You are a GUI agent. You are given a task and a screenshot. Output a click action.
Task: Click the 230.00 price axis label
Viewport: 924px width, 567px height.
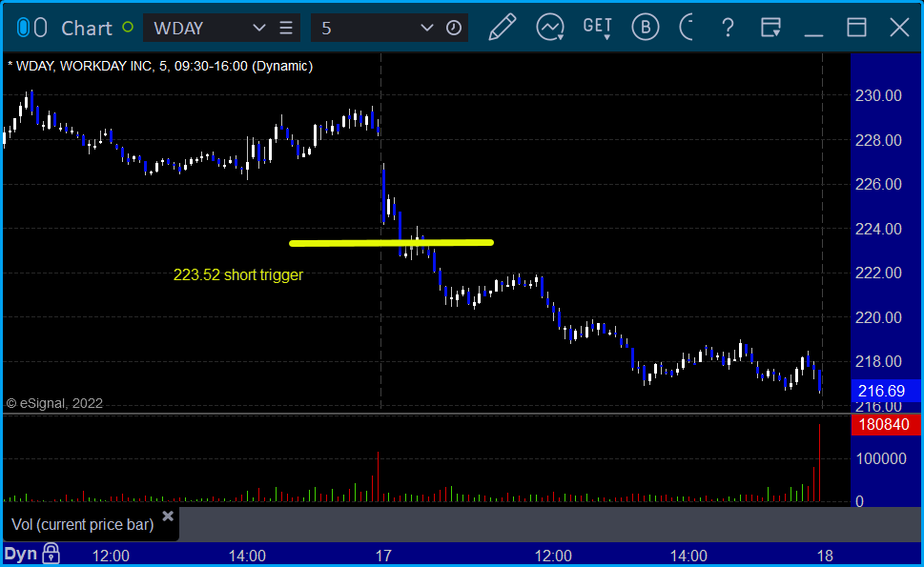pos(878,95)
